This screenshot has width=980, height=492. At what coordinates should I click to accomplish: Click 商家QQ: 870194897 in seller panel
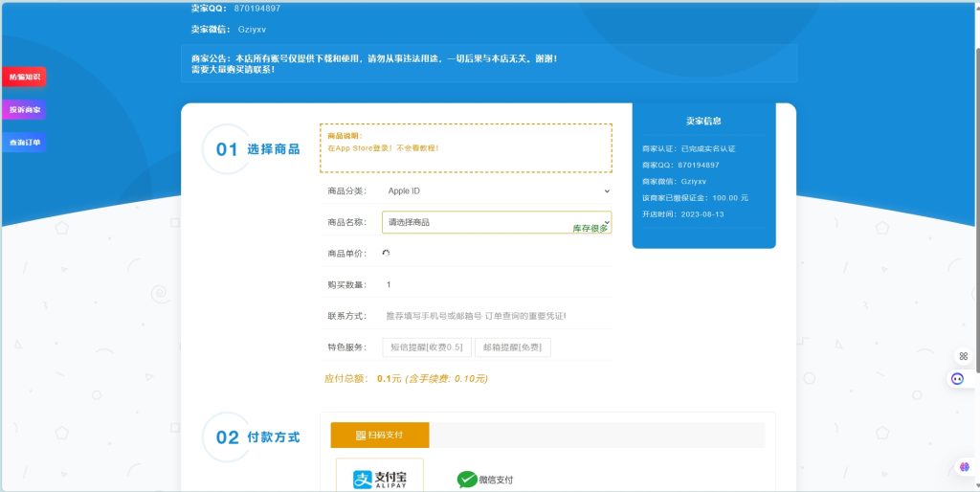(x=680, y=165)
